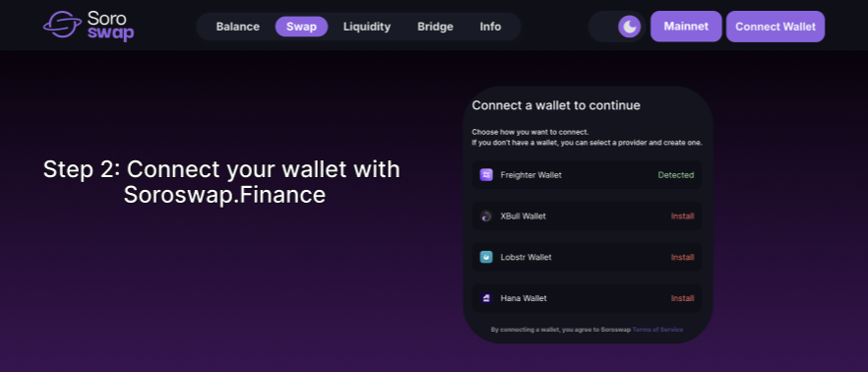Click the Lobstr Wallet icon
This screenshot has height=372, width=868.
tap(486, 257)
